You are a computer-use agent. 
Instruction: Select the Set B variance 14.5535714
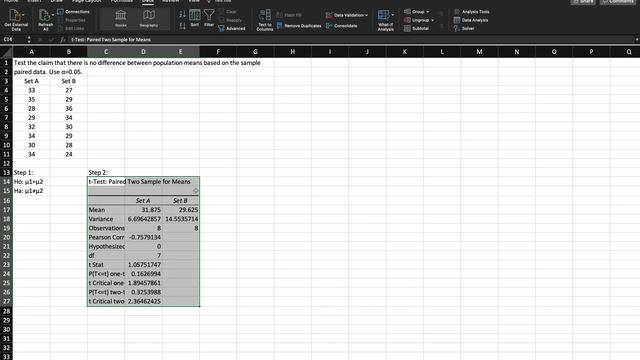click(181, 219)
